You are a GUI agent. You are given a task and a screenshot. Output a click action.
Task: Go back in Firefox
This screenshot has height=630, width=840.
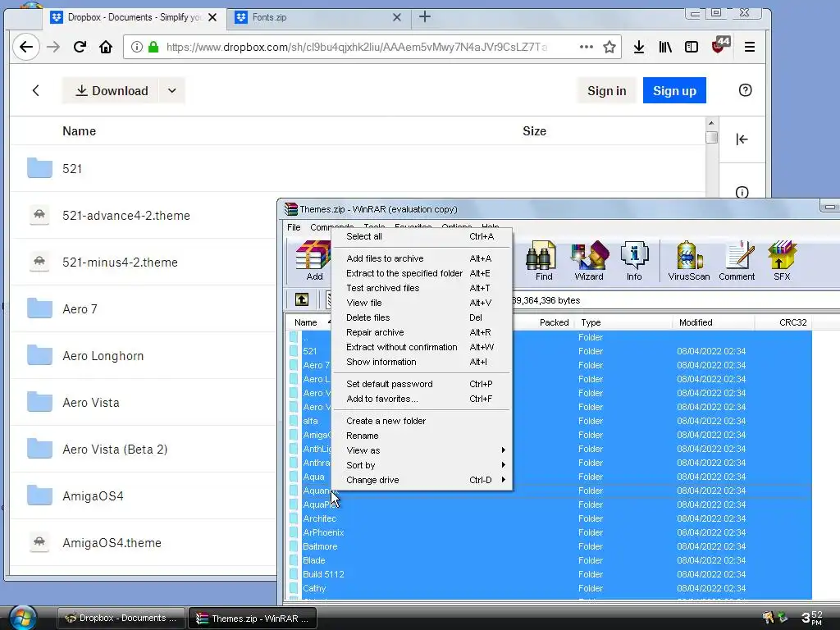tap(25, 47)
